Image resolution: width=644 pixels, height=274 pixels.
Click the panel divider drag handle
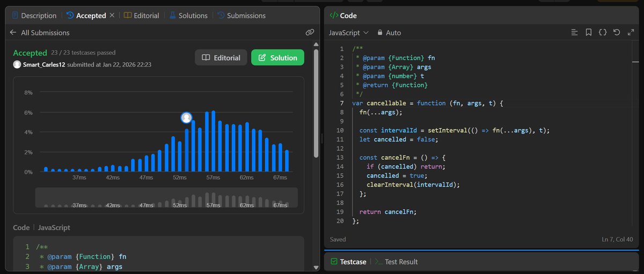[321, 139]
